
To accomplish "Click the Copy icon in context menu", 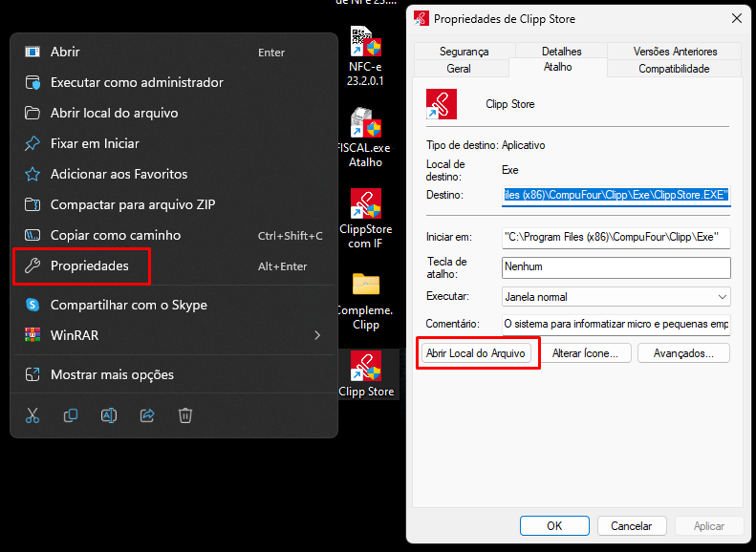I will pyautogui.click(x=71, y=415).
